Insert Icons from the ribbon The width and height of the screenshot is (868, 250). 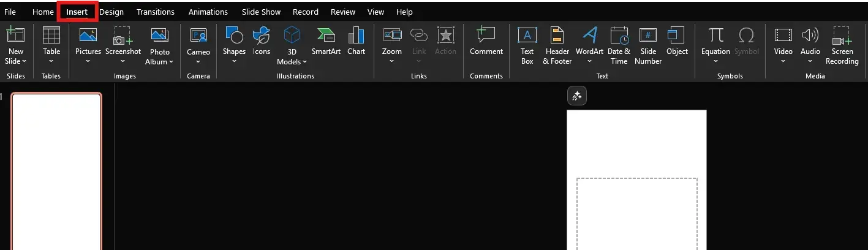(x=262, y=40)
